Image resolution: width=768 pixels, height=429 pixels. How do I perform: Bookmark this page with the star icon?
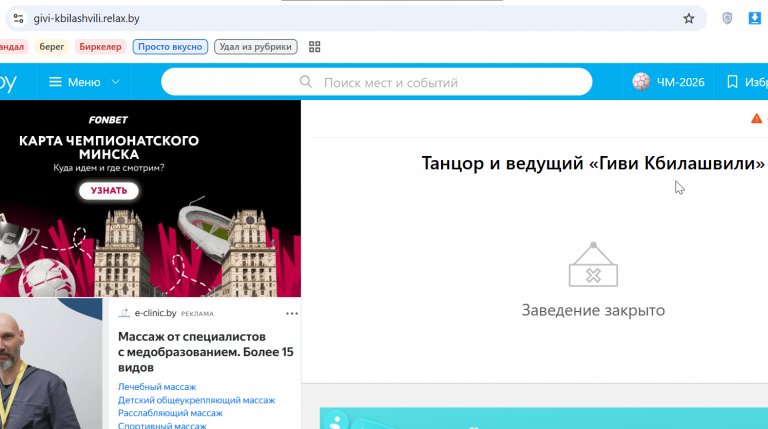tap(689, 19)
